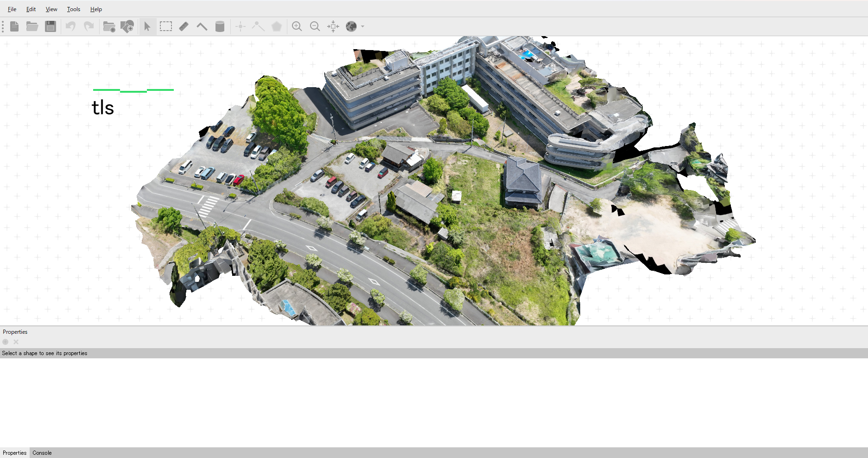Image resolution: width=868 pixels, height=458 pixels.
Task: Select the polyline angle tool
Action: (202, 26)
